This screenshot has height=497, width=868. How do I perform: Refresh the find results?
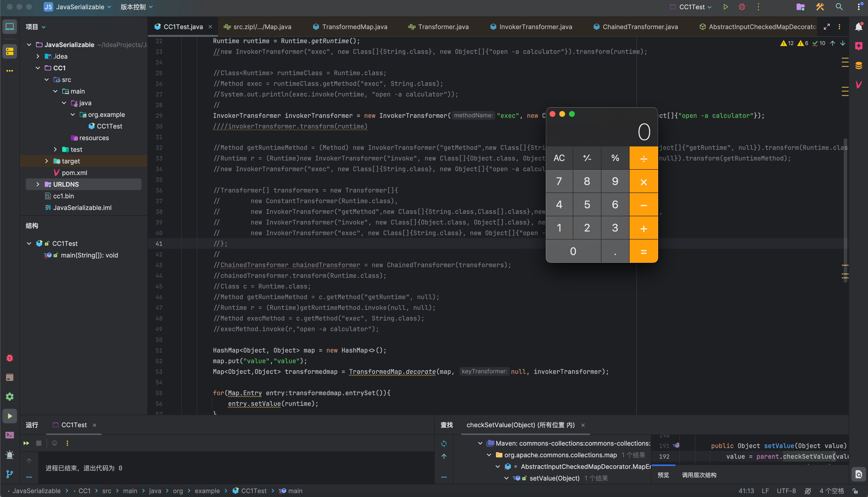pyautogui.click(x=443, y=444)
